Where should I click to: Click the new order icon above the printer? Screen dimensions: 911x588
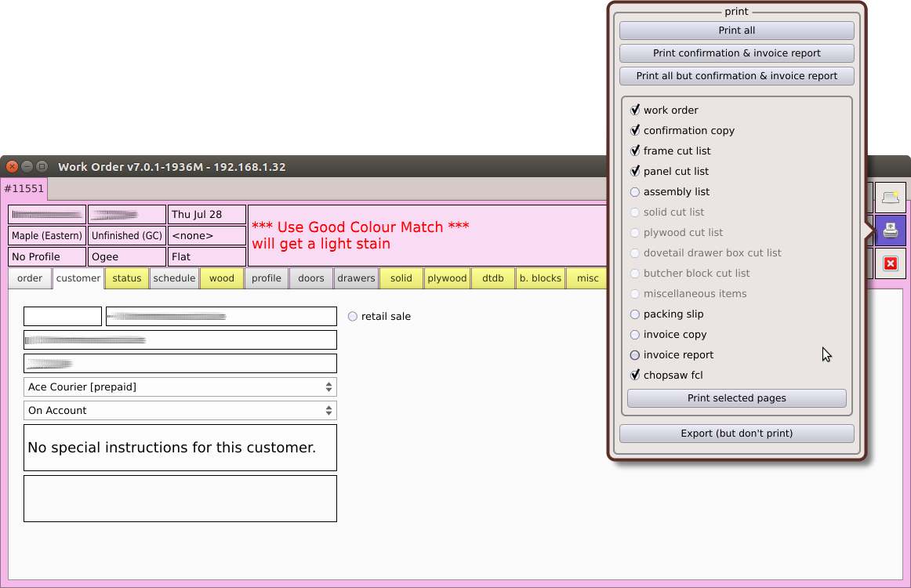point(890,198)
